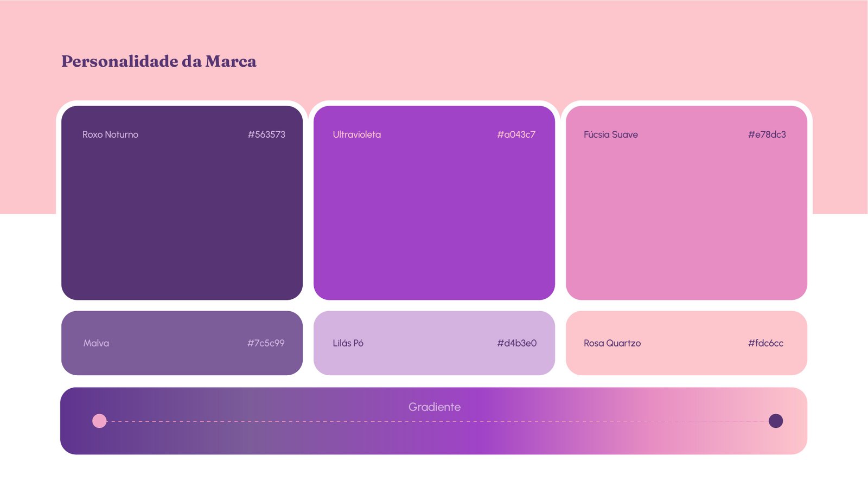868x488 pixels.
Task: Click the Personalidade da Marca heading
Action: (x=159, y=61)
